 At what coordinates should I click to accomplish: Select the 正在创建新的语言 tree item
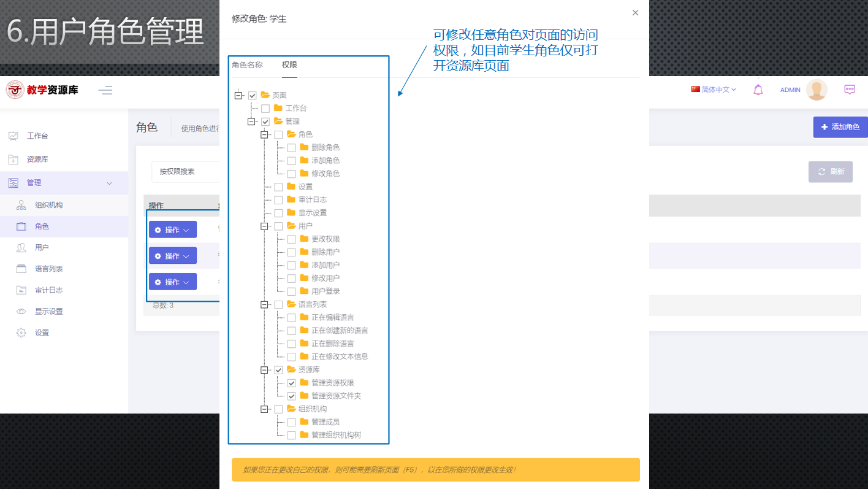pyautogui.click(x=340, y=330)
